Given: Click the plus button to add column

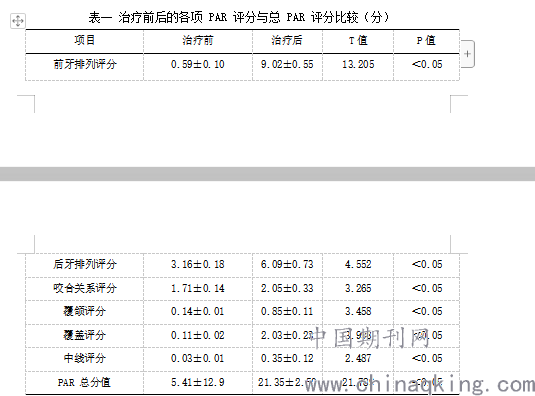Looking at the screenshot, I should pyautogui.click(x=467, y=54).
